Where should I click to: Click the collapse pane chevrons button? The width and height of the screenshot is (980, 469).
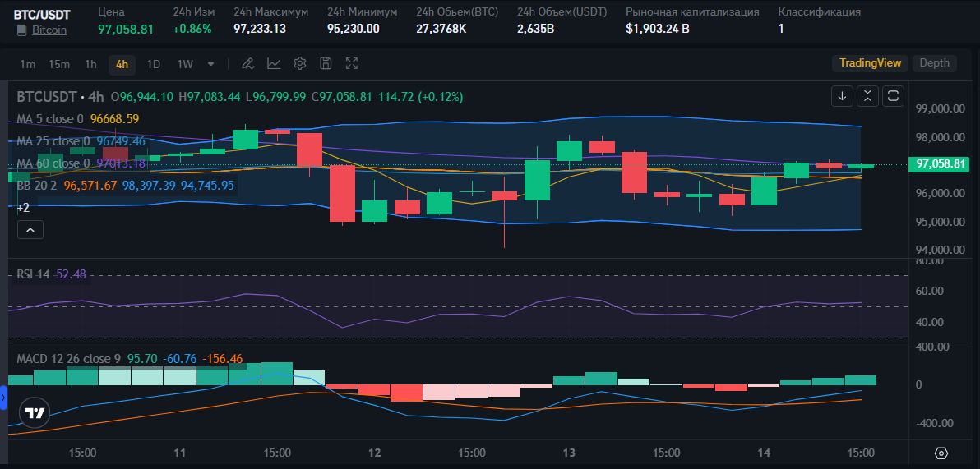pyautogui.click(x=867, y=96)
